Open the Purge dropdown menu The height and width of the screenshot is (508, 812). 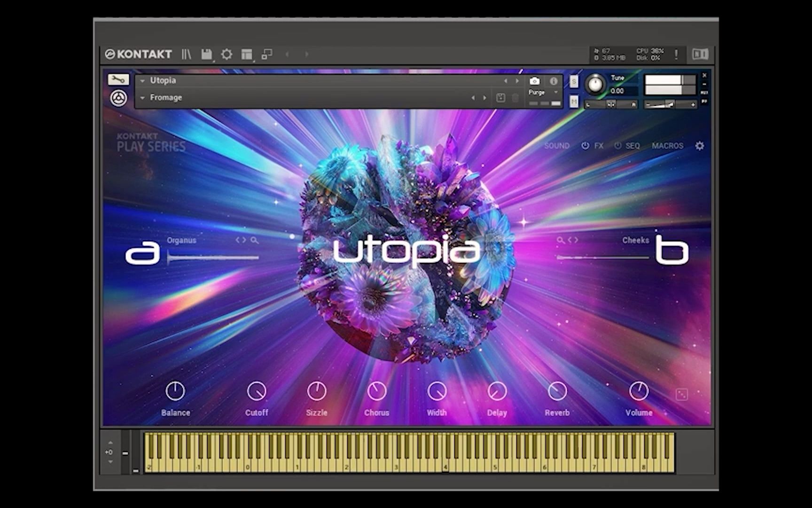point(556,92)
